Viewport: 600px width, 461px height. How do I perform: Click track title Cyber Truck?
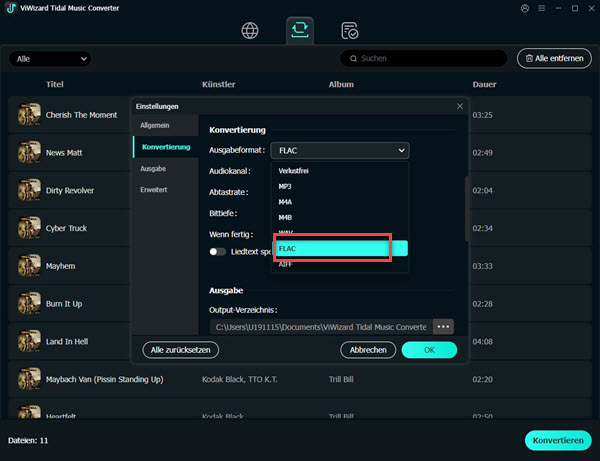point(66,228)
